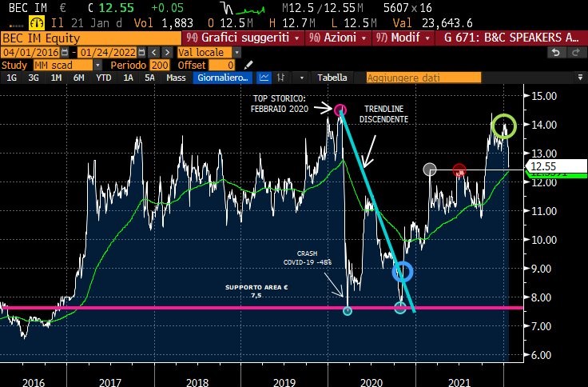The width and height of the screenshot is (588, 387).
Task: Select the line chart type icon
Action: [265, 78]
